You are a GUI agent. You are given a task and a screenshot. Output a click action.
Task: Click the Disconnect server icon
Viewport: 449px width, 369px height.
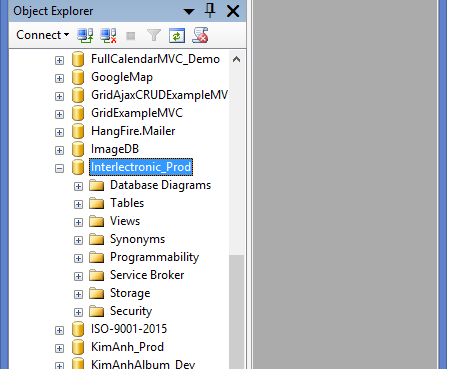point(109,35)
